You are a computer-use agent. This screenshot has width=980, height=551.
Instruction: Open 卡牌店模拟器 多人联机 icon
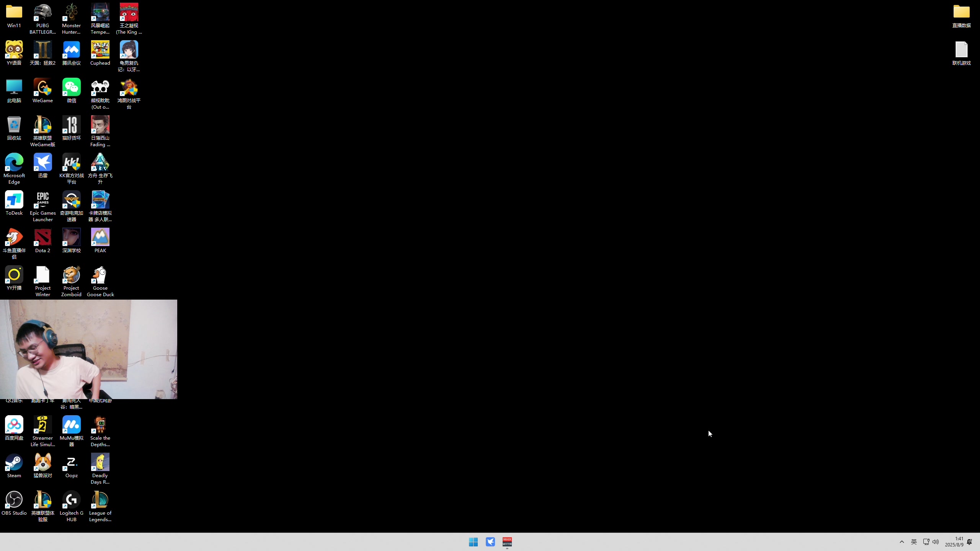point(100,207)
